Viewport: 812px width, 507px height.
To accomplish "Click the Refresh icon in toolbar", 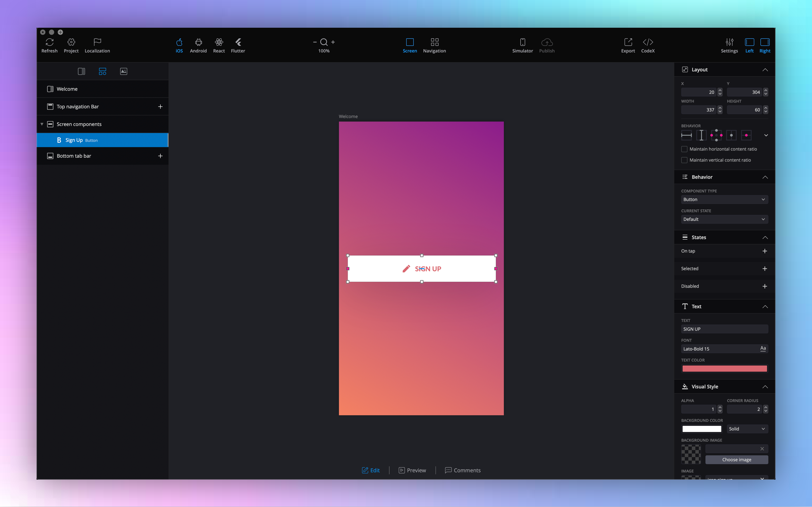I will tap(49, 42).
